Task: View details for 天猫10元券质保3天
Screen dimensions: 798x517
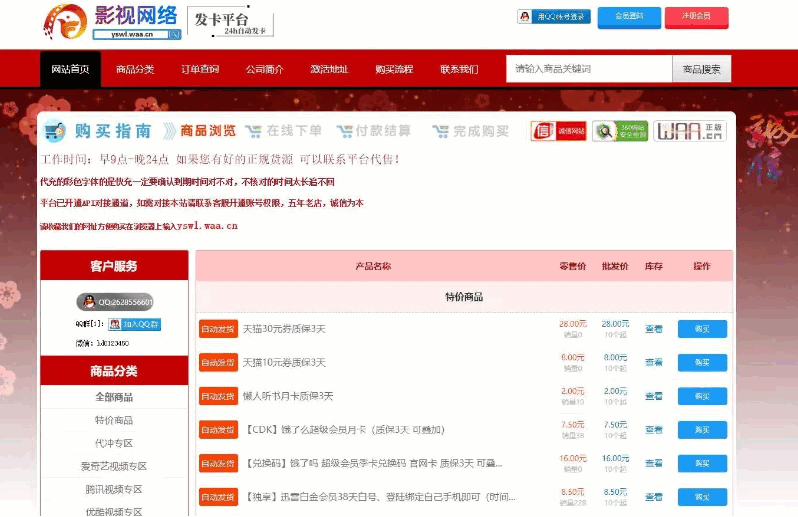Action: [x=653, y=363]
